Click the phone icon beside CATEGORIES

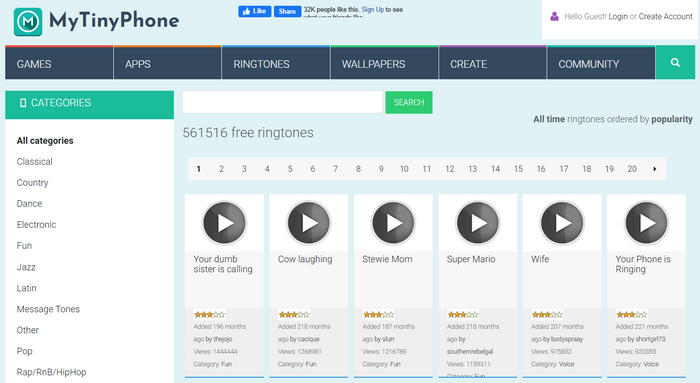pos(23,103)
